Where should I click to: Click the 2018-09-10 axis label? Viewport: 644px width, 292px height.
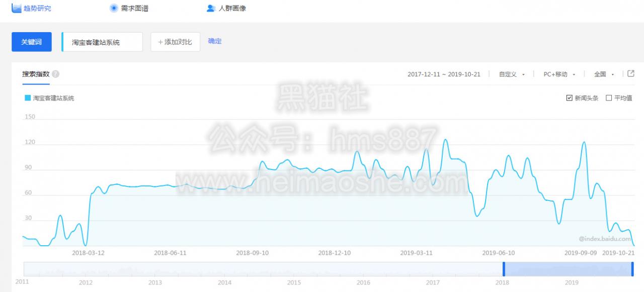coord(252,253)
